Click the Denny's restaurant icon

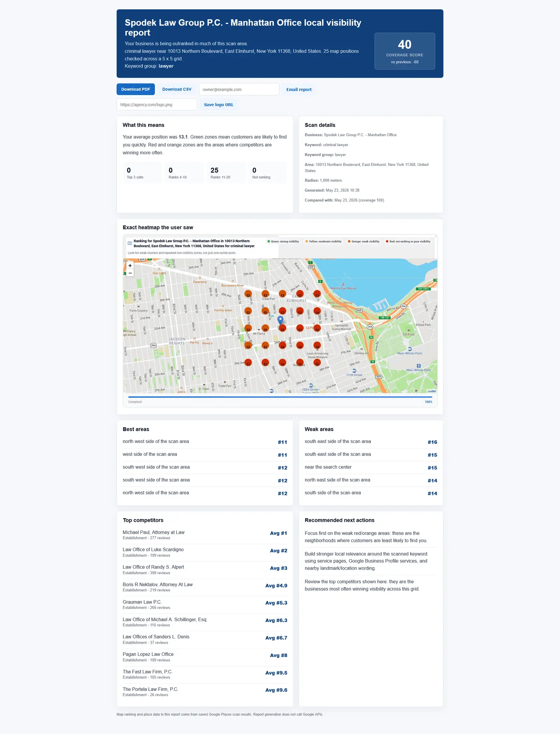[207, 339]
